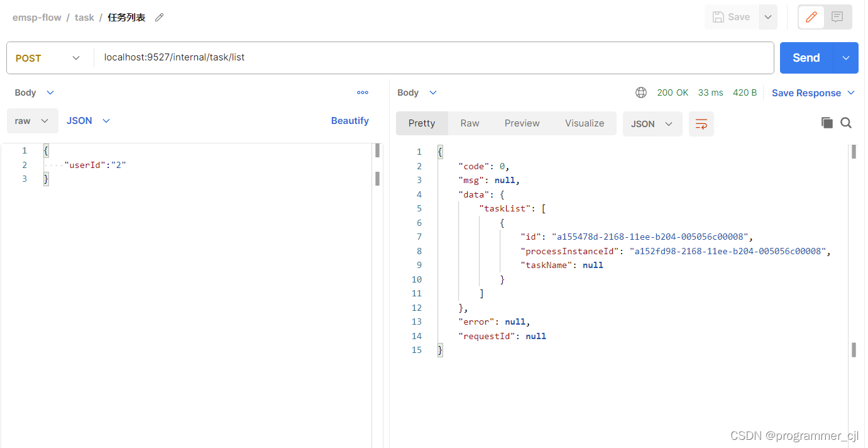
Task: Select the Visualize response tab
Action: pyautogui.click(x=585, y=123)
